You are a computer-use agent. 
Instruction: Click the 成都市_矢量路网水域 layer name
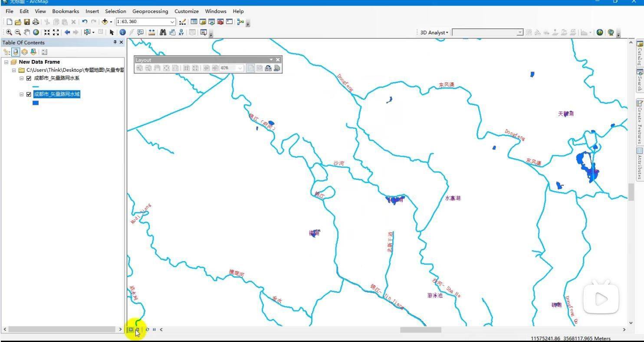pyautogui.click(x=57, y=94)
